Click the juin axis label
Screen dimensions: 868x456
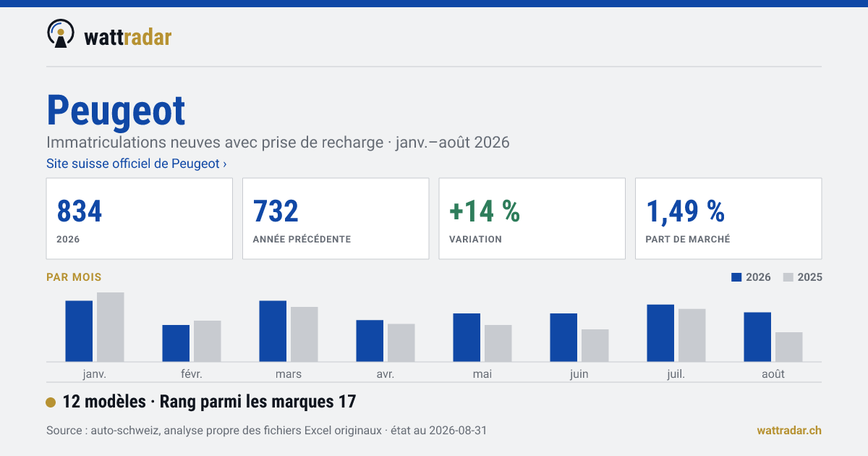pos(579,374)
